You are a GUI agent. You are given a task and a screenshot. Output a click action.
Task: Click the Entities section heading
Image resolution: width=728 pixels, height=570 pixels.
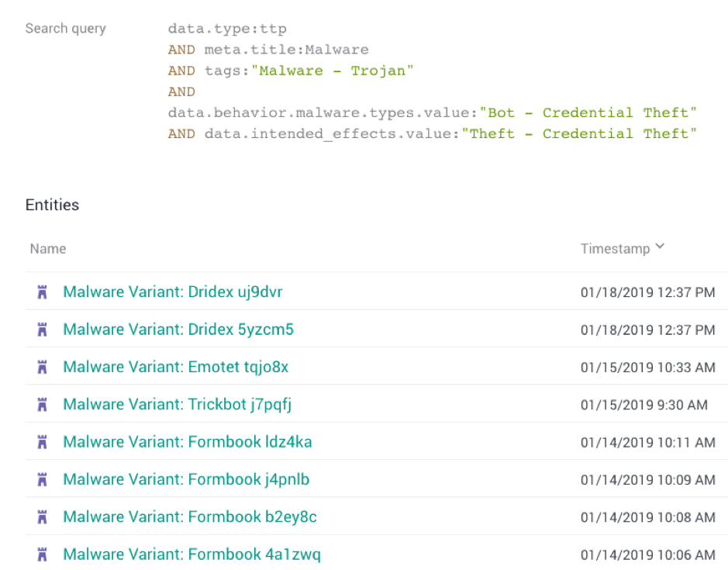[x=52, y=205]
